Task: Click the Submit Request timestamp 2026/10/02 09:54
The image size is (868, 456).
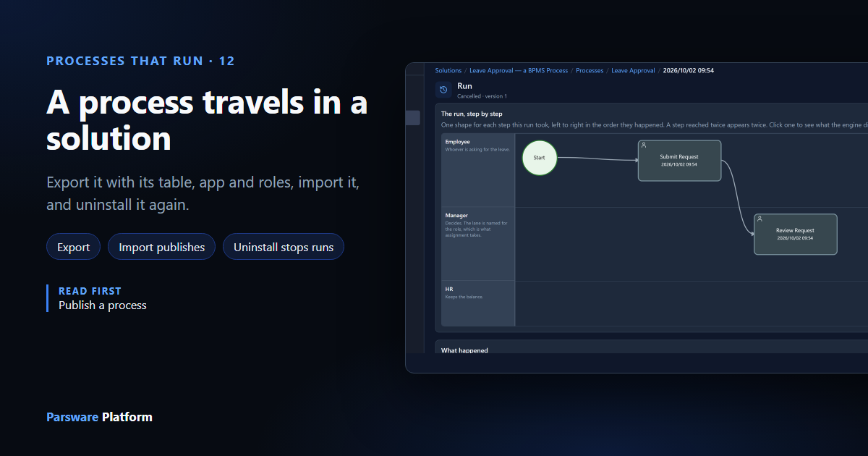Action: point(679,164)
